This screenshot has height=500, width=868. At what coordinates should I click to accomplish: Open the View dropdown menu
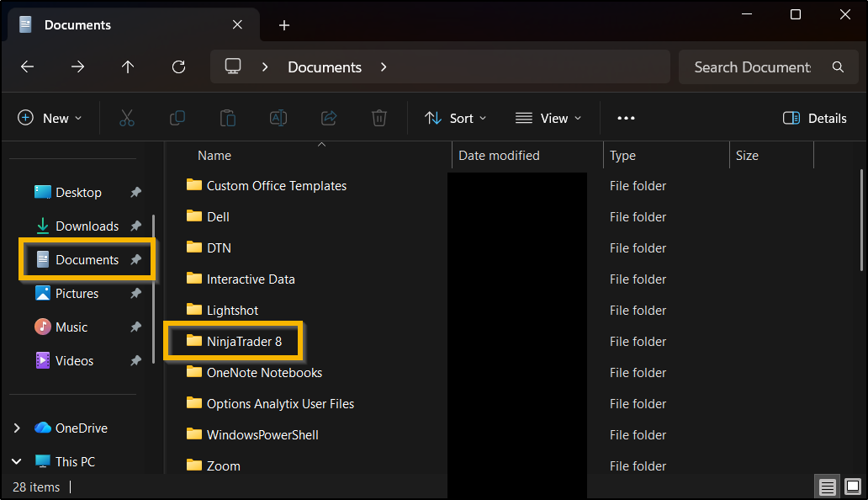[x=548, y=118]
